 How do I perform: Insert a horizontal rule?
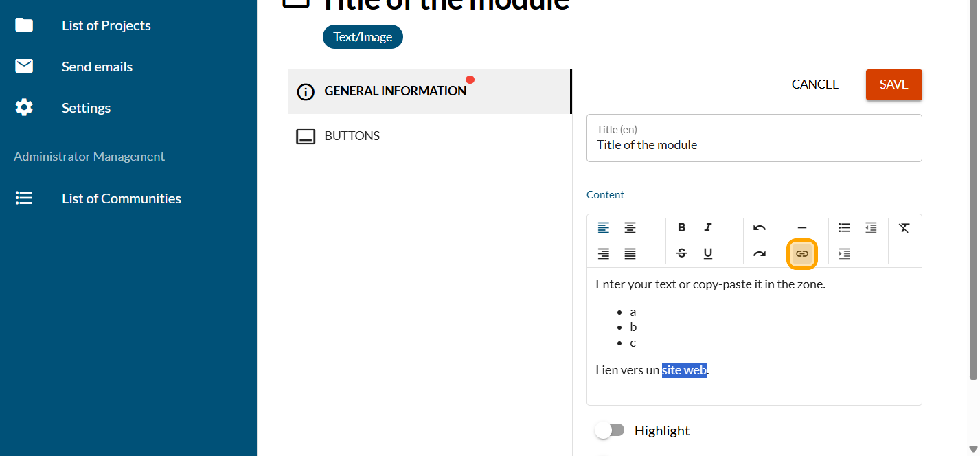[x=801, y=227]
